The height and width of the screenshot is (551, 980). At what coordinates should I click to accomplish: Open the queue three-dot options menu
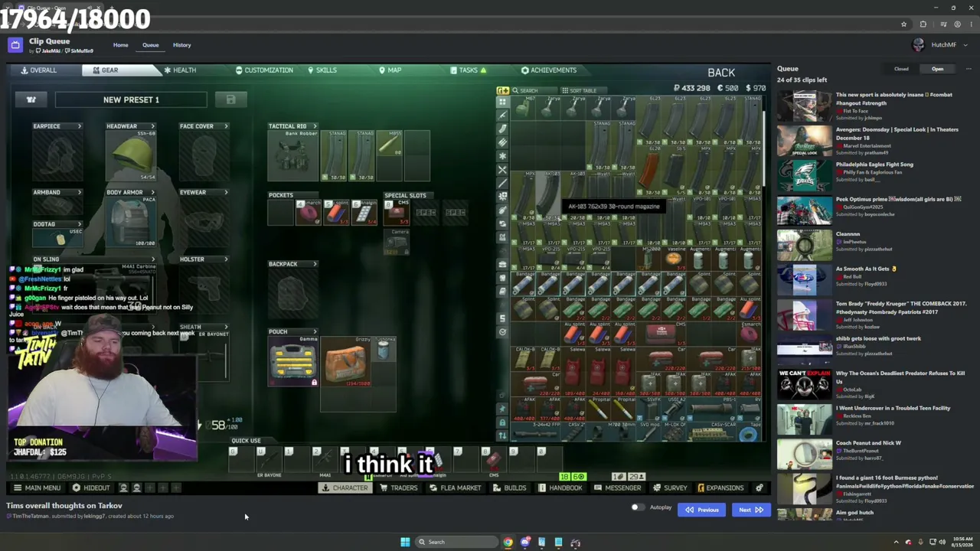(968, 69)
